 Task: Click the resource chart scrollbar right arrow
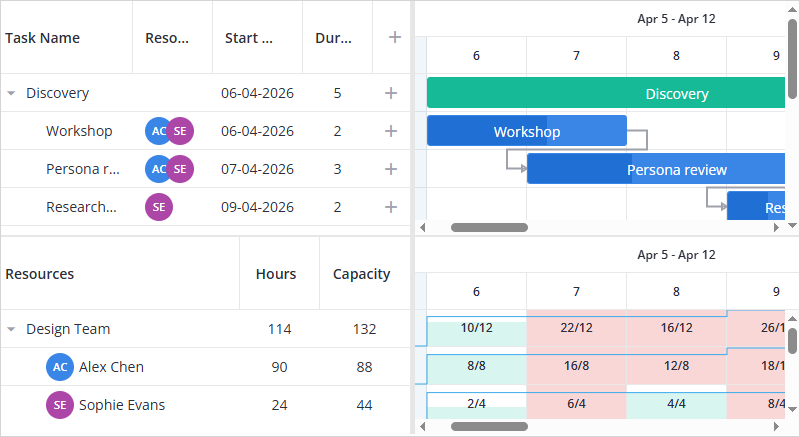(777, 426)
